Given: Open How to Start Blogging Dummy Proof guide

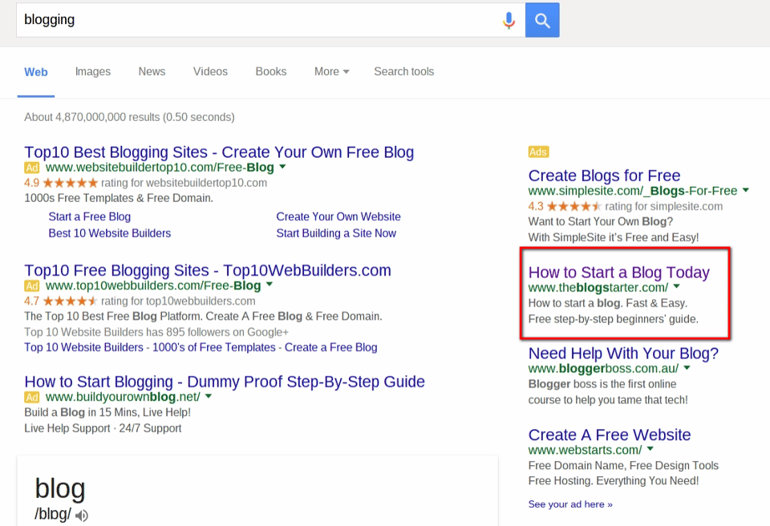Looking at the screenshot, I should tap(224, 381).
